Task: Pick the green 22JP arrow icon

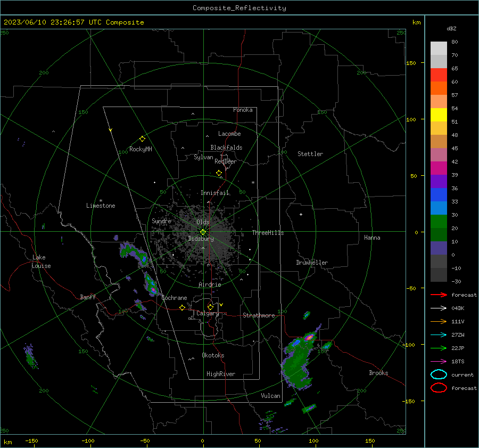Action: tap(439, 348)
